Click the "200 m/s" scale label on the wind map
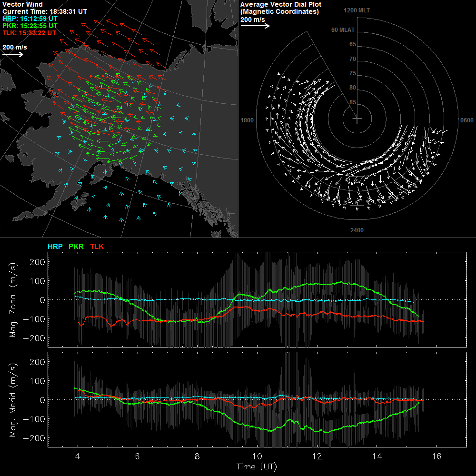Image resolution: width=476 pixels, height=476 pixels. 15,47
